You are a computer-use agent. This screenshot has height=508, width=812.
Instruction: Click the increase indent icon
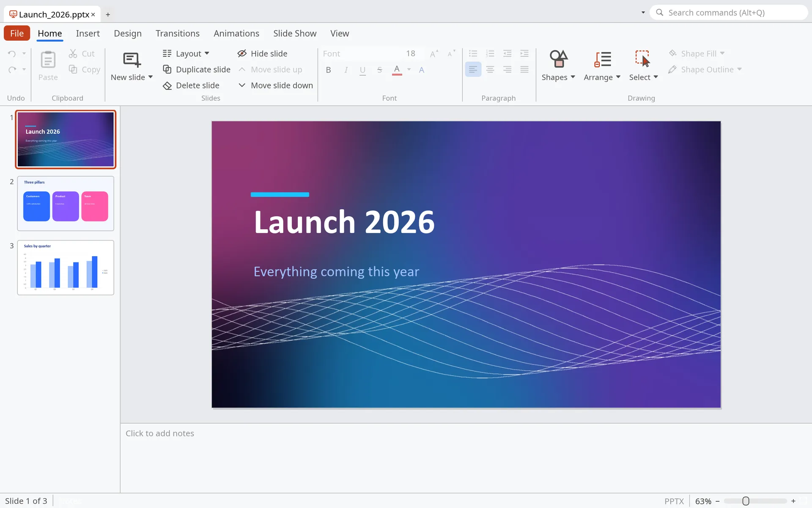(x=524, y=53)
